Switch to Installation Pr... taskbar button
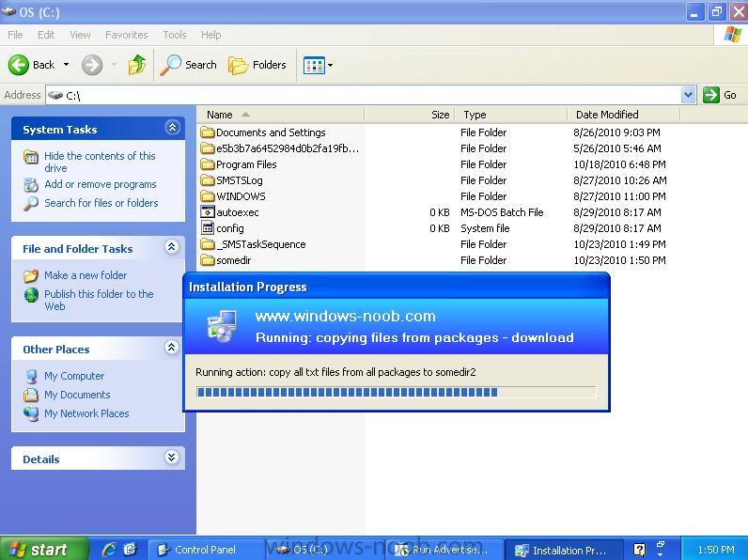The width and height of the screenshot is (748, 560). click(564, 550)
